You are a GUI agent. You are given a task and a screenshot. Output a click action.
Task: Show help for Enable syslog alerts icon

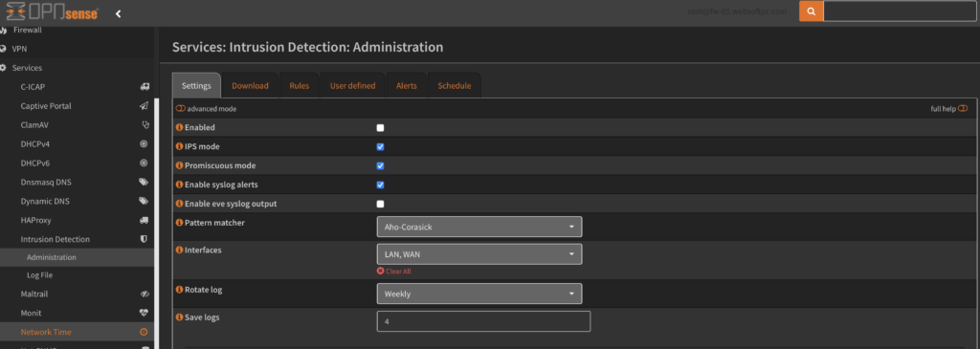tap(179, 185)
